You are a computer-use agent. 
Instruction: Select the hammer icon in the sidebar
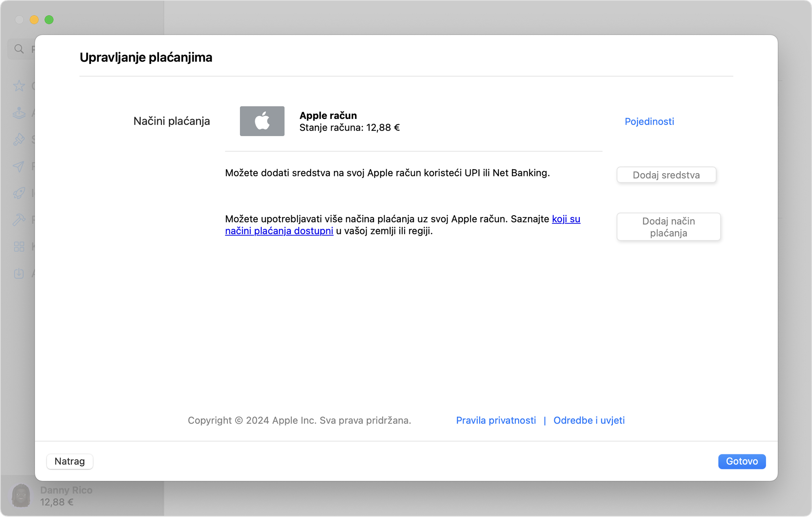pos(19,220)
